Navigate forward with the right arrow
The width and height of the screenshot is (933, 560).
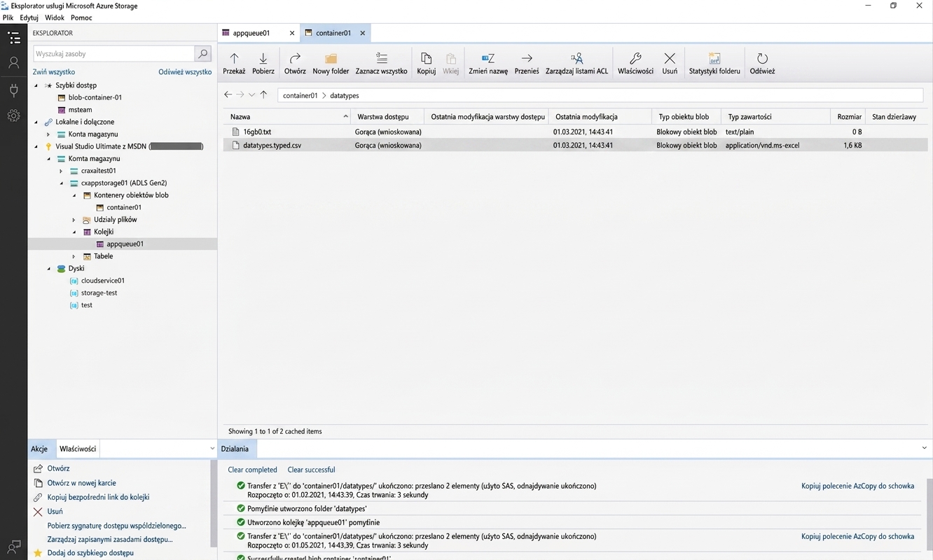240,94
